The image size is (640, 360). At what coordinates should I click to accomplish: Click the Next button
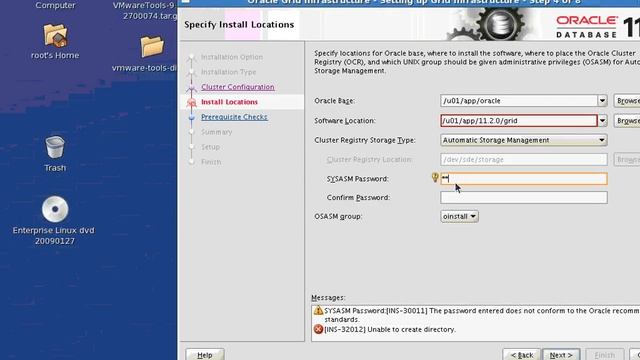pyautogui.click(x=561, y=355)
